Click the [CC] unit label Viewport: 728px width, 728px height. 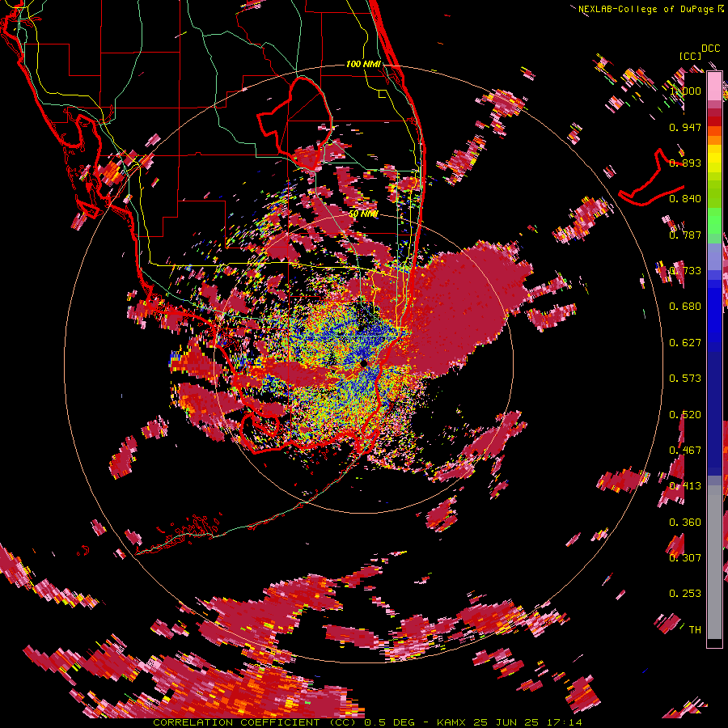[x=690, y=56]
